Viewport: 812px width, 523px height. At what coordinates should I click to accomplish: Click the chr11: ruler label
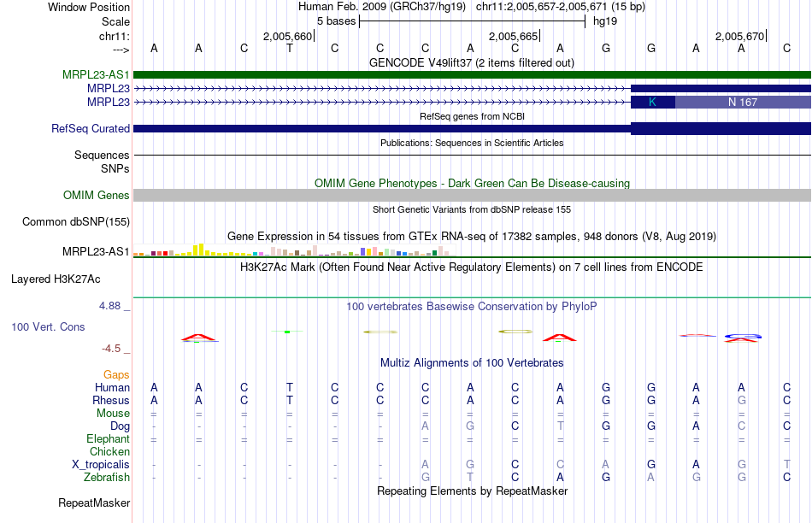[x=114, y=36]
